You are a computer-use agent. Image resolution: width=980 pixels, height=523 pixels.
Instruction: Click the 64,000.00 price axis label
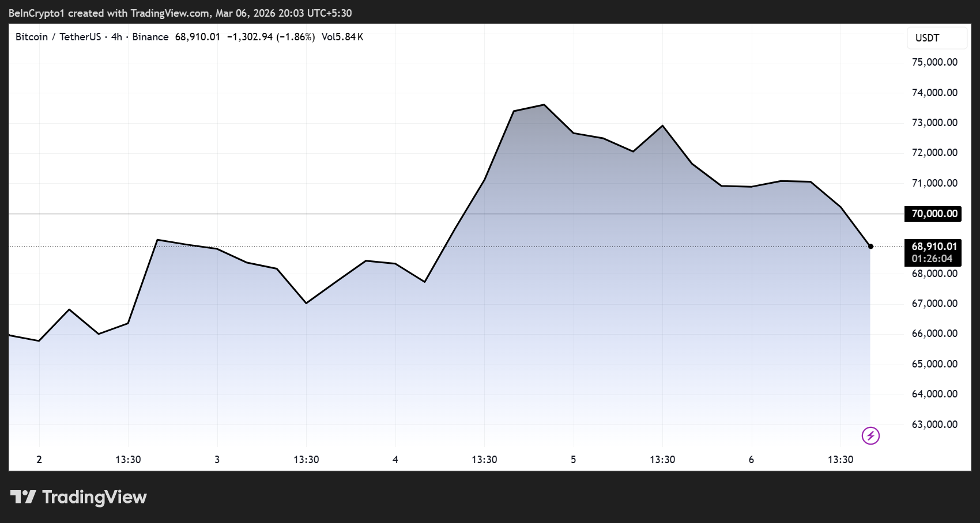click(x=934, y=394)
